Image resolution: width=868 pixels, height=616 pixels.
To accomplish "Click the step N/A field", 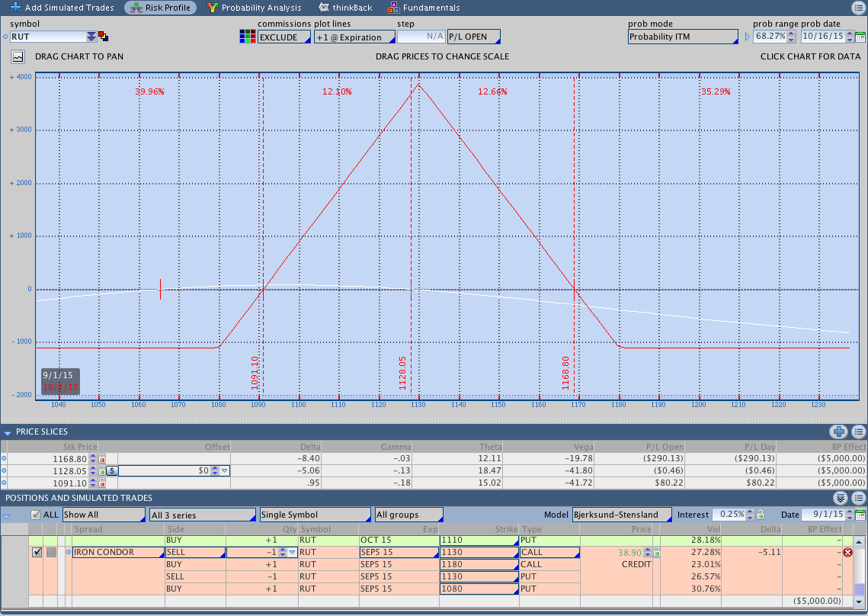I will [421, 37].
